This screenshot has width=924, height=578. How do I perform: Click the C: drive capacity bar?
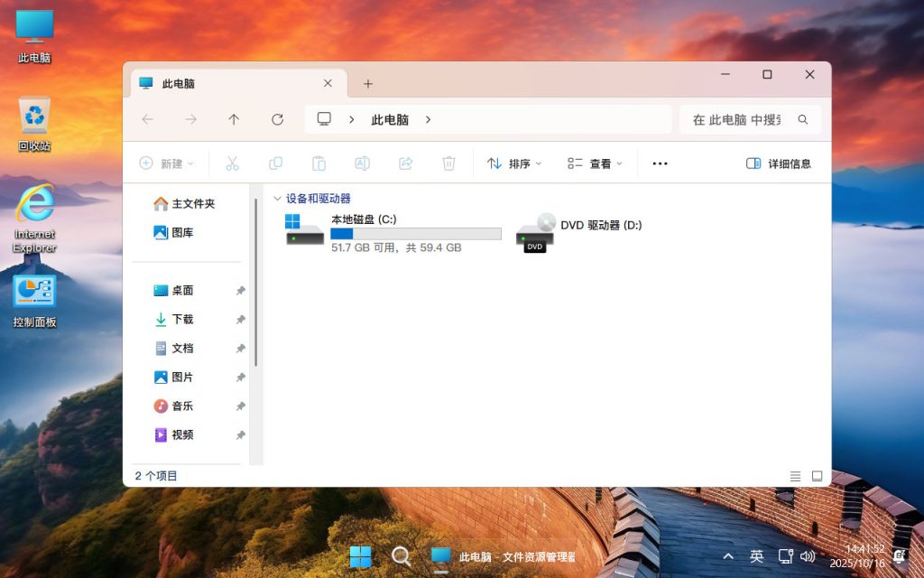[x=416, y=233]
